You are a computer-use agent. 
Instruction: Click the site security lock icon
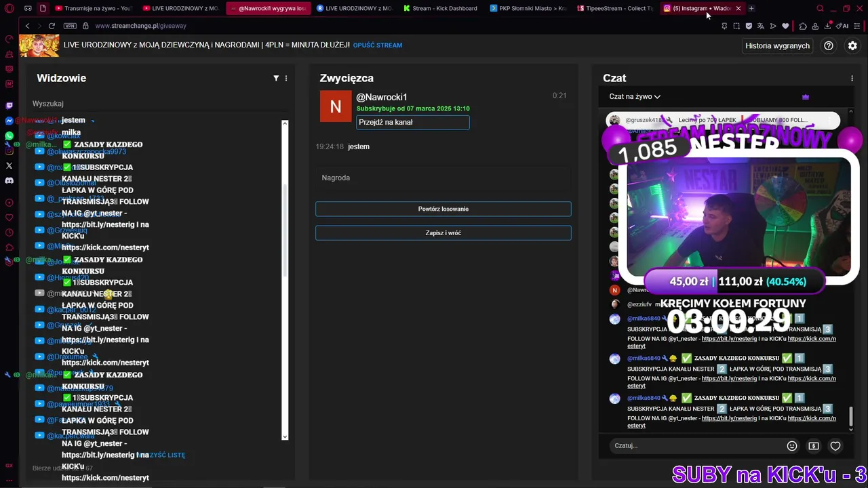point(85,26)
